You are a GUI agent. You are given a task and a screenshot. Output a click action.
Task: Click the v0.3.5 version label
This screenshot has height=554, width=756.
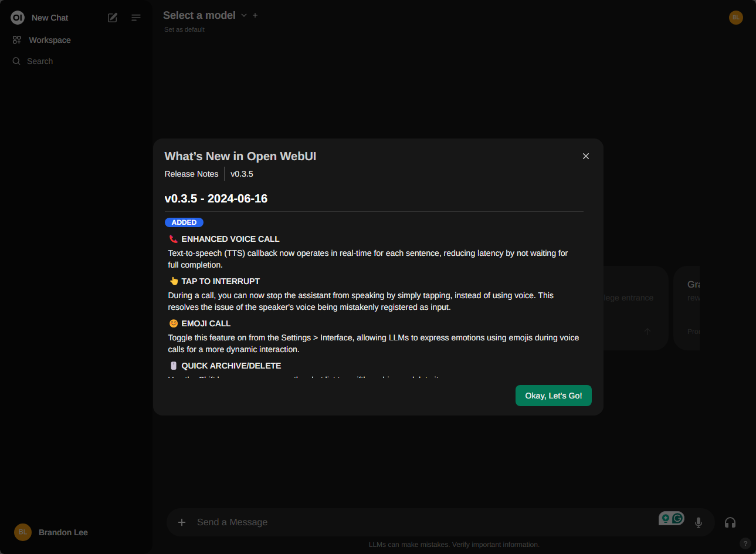(242, 174)
